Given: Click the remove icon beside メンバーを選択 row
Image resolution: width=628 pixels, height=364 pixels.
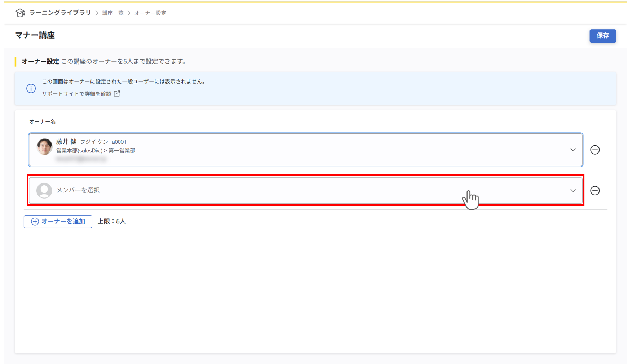Looking at the screenshot, I should coord(595,191).
